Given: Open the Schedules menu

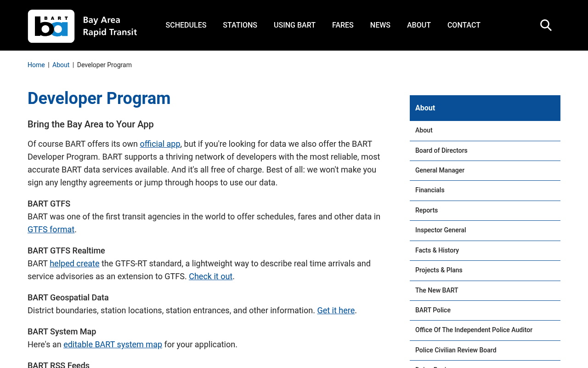Looking at the screenshot, I should click(186, 25).
